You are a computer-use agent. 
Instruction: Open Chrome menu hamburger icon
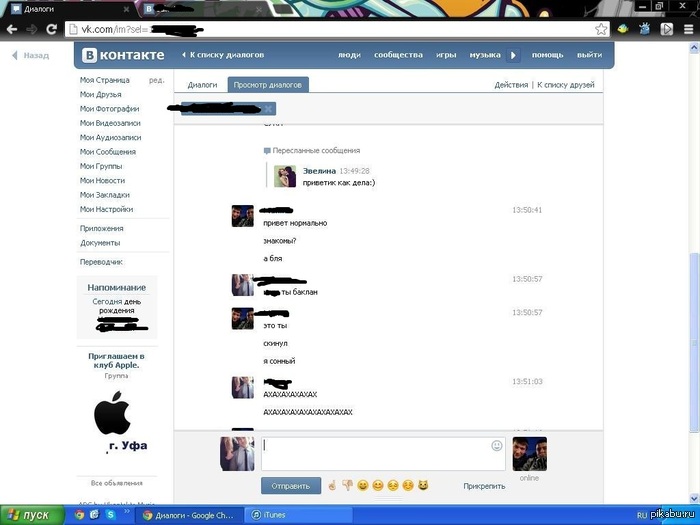point(689,29)
